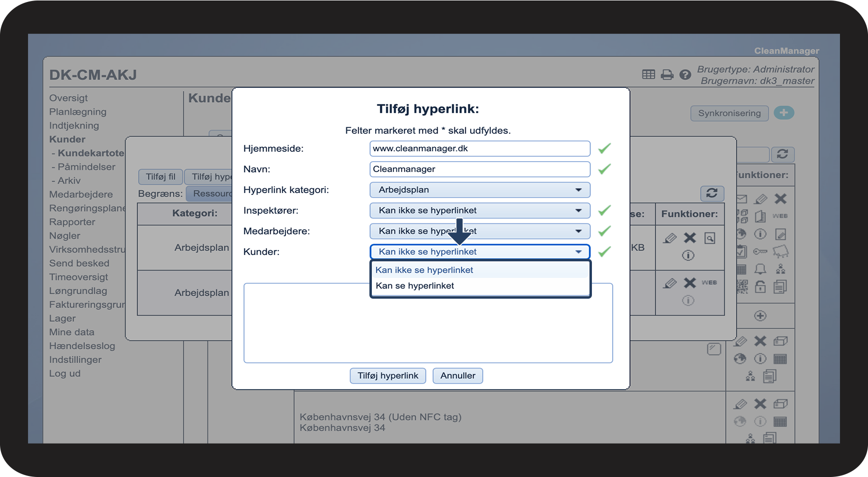Click pencil icon in Københavnsvej 34 row
The width and height of the screenshot is (868, 477).
[x=740, y=404]
